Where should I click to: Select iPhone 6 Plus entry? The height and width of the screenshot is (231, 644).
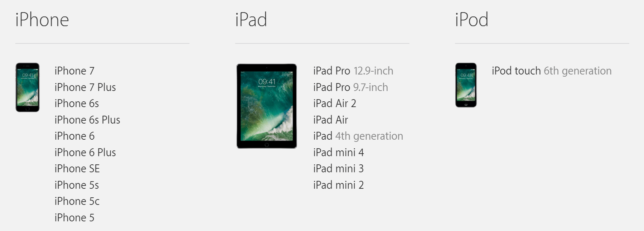click(85, 152)
